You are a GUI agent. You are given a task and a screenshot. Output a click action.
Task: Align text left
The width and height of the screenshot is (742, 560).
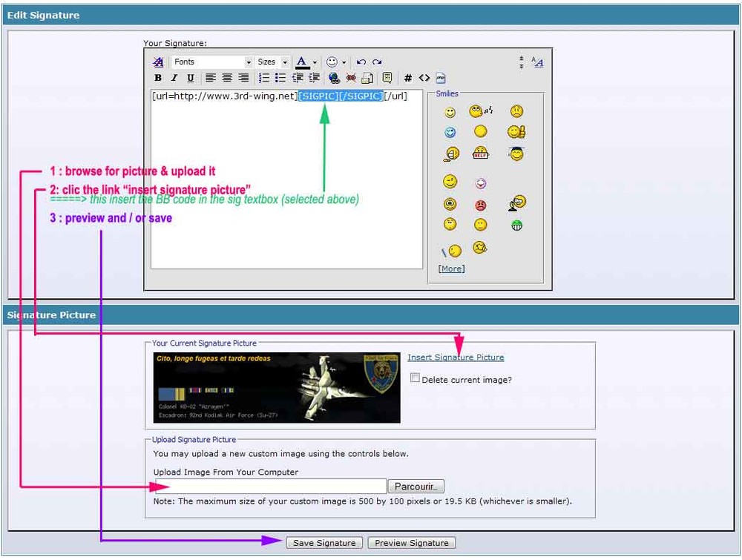(x=211, y=78)
